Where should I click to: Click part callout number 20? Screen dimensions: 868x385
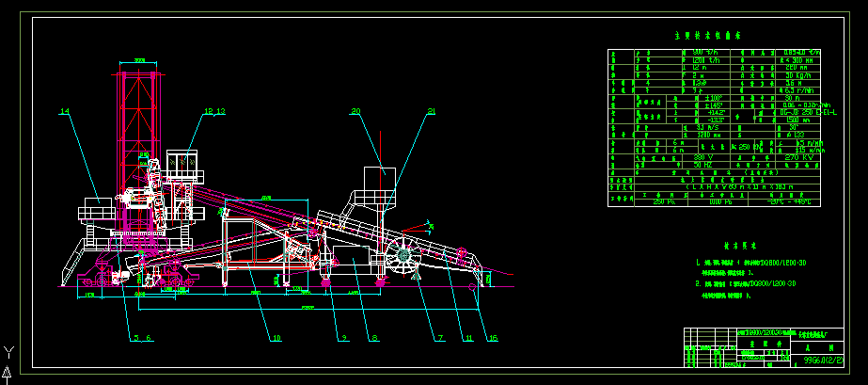[355, 112]
